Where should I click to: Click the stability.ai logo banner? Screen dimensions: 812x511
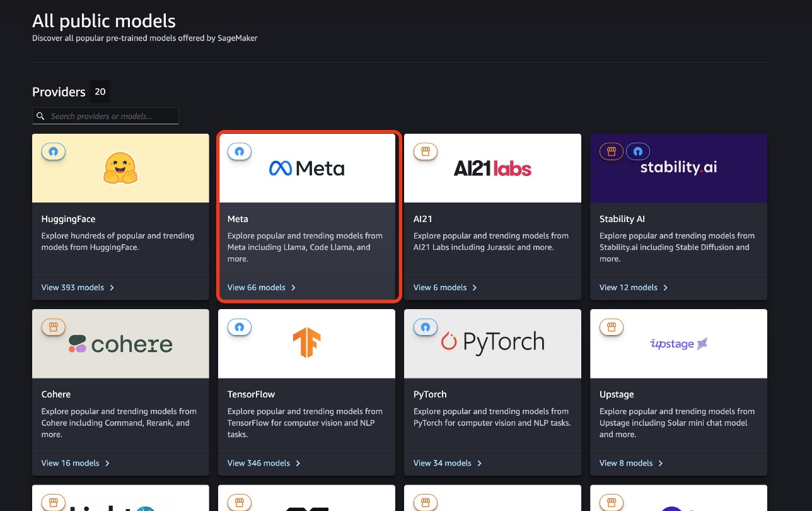(678, 168)
